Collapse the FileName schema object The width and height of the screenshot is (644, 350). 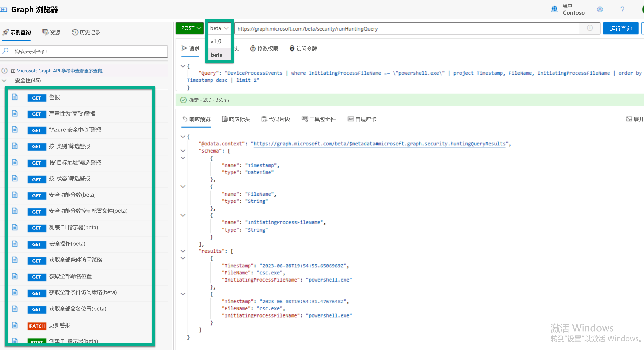coord(183,187)
